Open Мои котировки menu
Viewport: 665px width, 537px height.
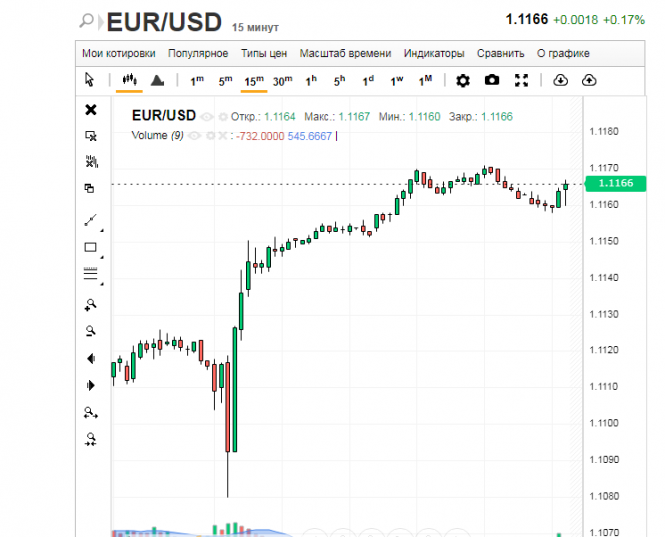tap(119, 53)
